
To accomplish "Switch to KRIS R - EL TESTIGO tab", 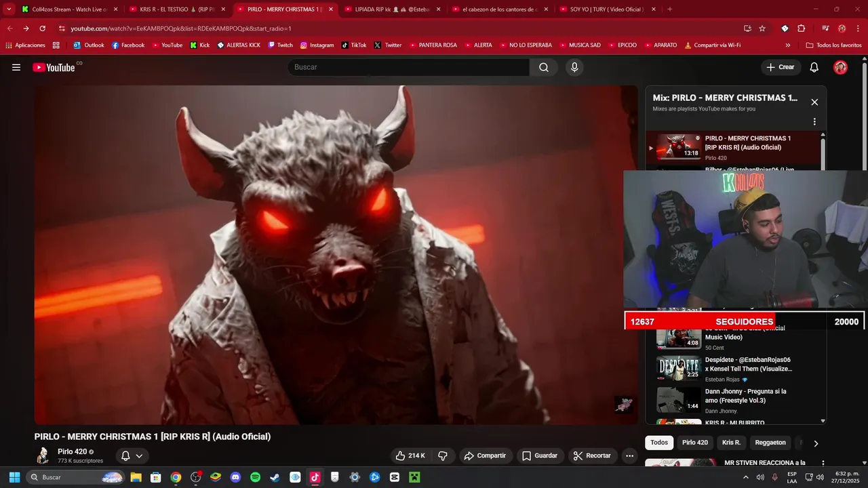I will tap(177, 9).
